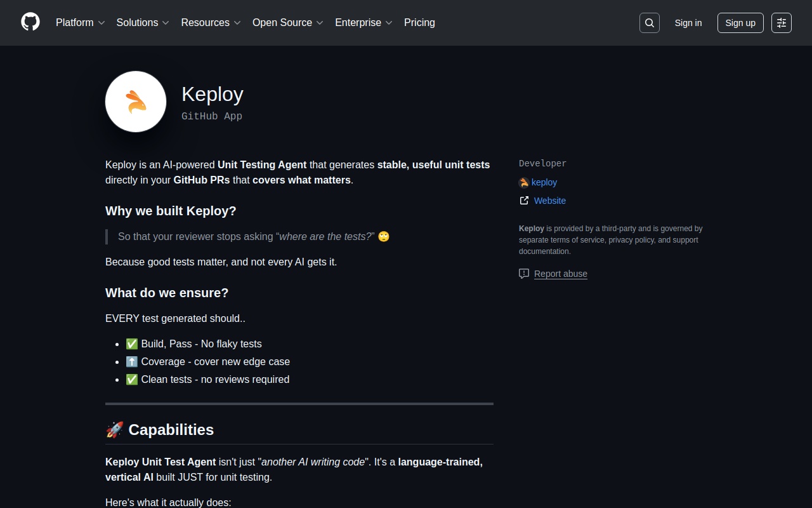Open the keploy developer profile link
812x508 pixels.
[x=544, y=182]
